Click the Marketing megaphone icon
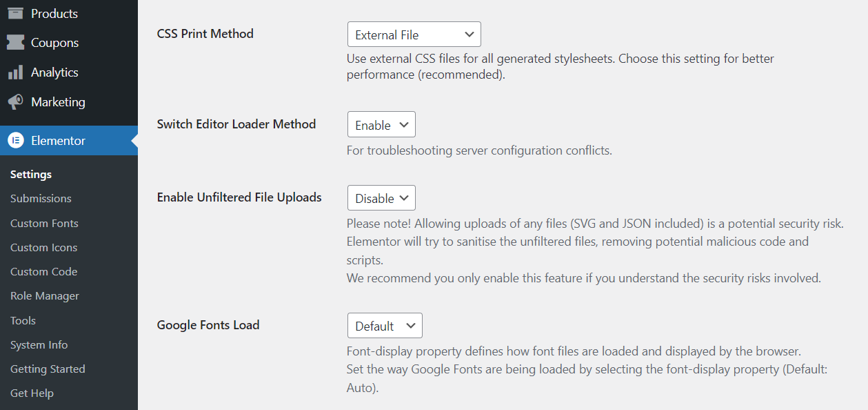868x410 pixels. (15, 102)
